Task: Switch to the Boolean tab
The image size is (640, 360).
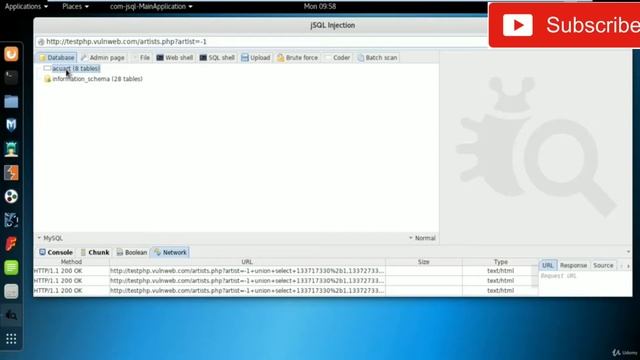Action: (132, 252)
